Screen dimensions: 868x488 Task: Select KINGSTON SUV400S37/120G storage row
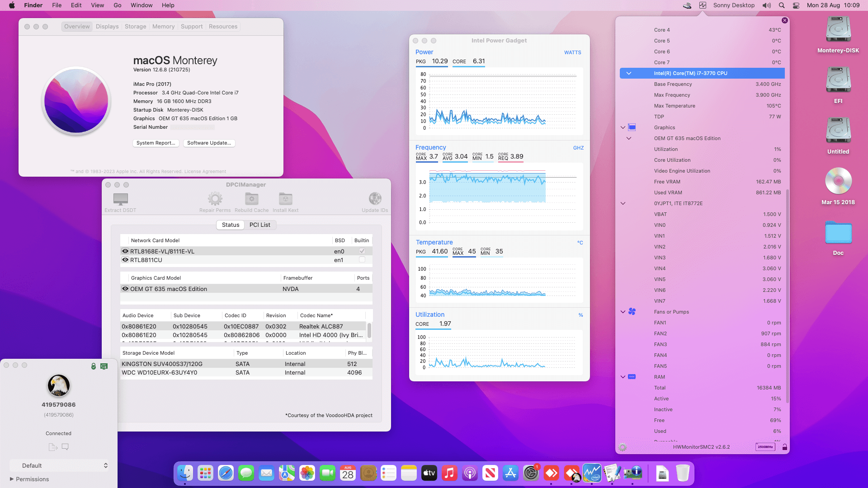click(x=246, y=364)
